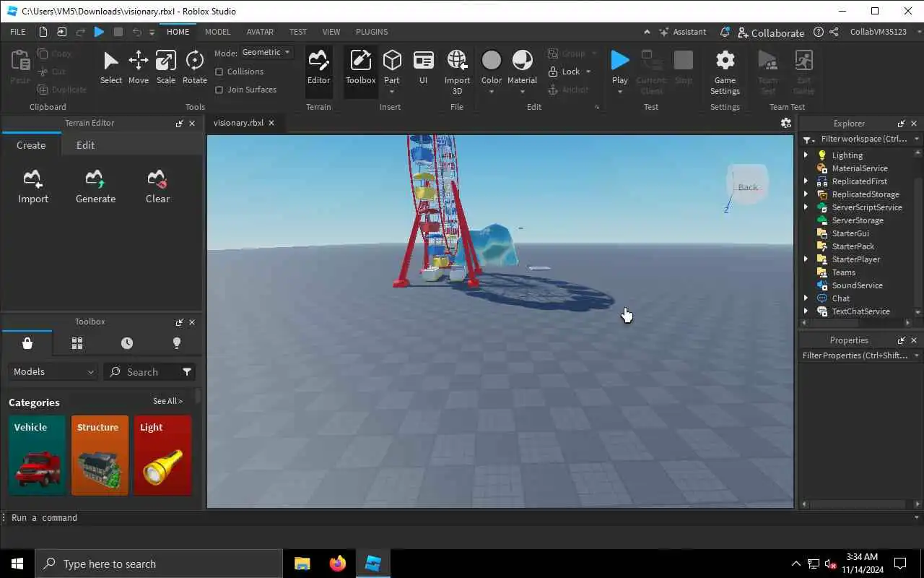The width and height of the screenshot is (924, 578).
Task: Open Windows Start menu
Action: coord(17,564)
